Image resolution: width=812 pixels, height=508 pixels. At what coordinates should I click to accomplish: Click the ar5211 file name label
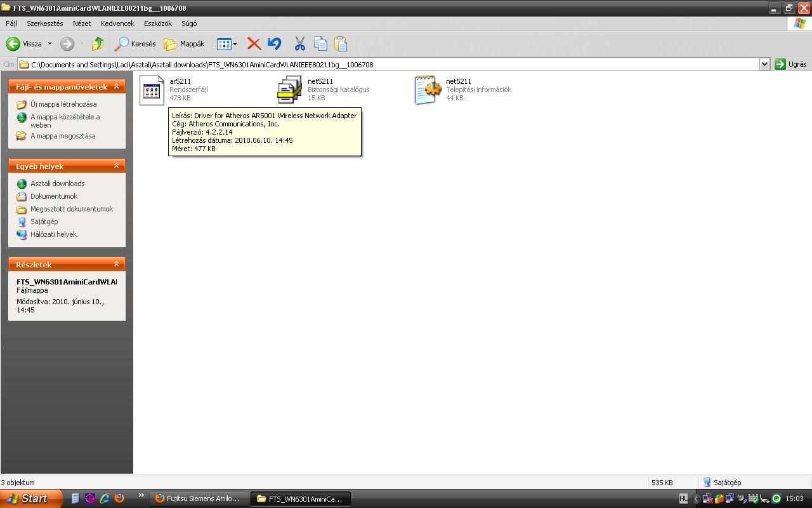click(180, 81)
